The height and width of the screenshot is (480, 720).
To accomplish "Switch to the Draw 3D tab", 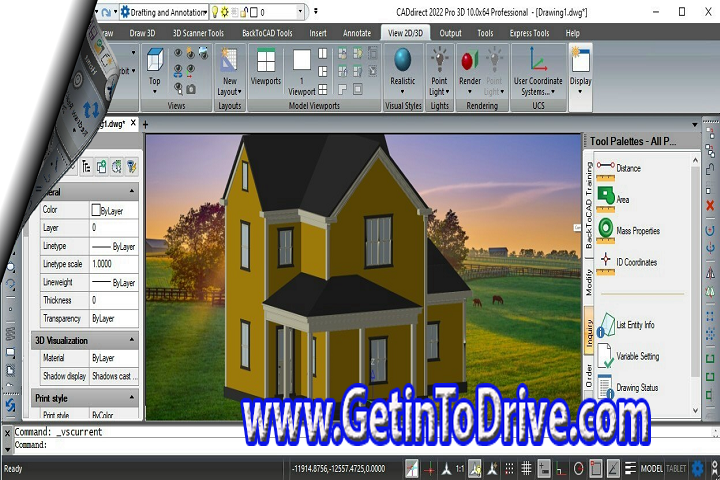I will (x=142, y=33).
